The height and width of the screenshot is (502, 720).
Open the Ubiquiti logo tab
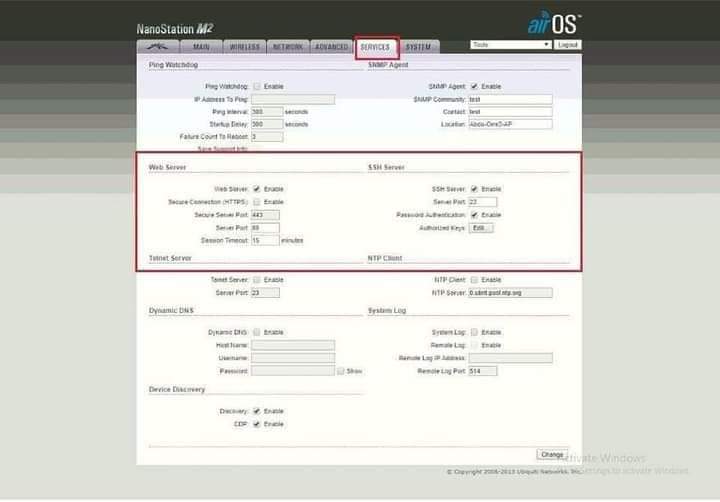pyautogui.click(x=156, y=47)
